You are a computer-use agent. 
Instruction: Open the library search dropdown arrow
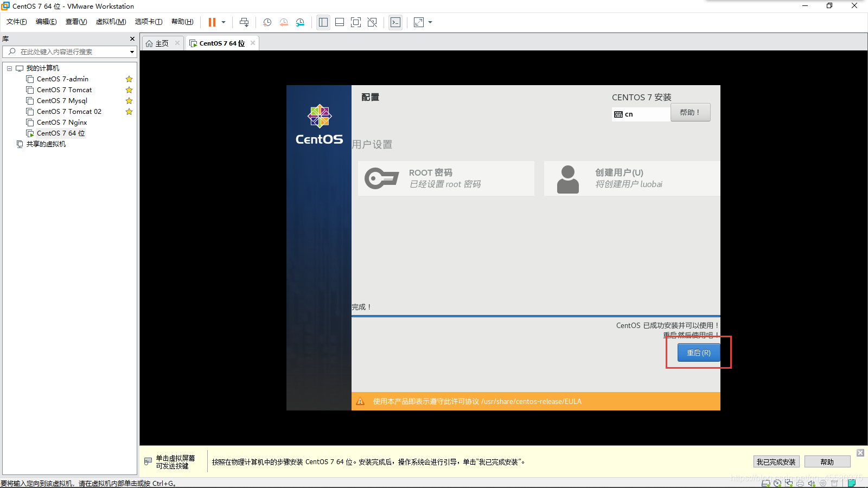tap(132, 52)
